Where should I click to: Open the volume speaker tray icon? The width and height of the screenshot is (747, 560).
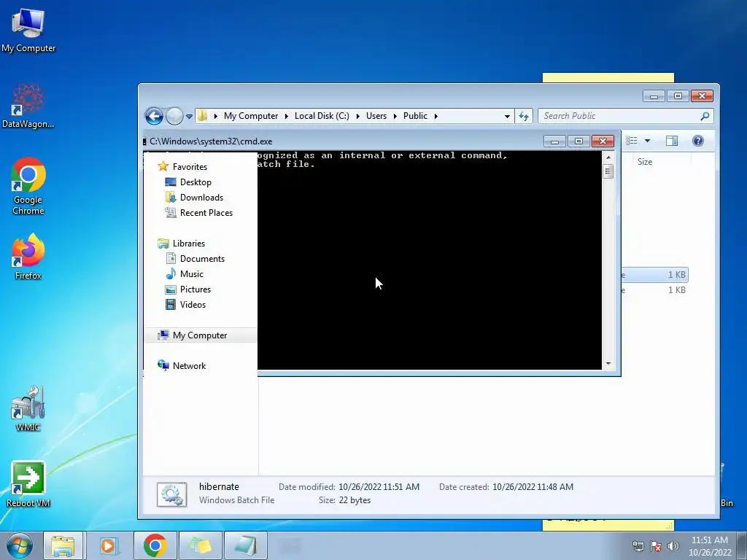click(x=673, y=546)
